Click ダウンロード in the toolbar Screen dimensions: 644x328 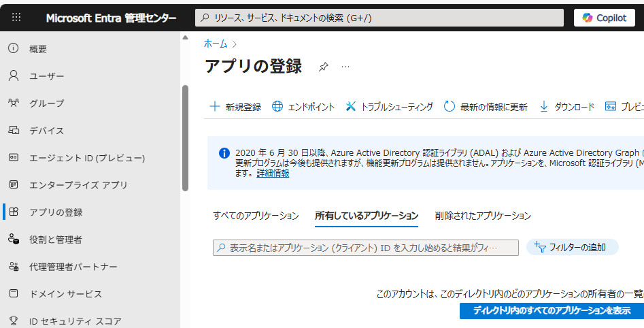click(575, 107)
